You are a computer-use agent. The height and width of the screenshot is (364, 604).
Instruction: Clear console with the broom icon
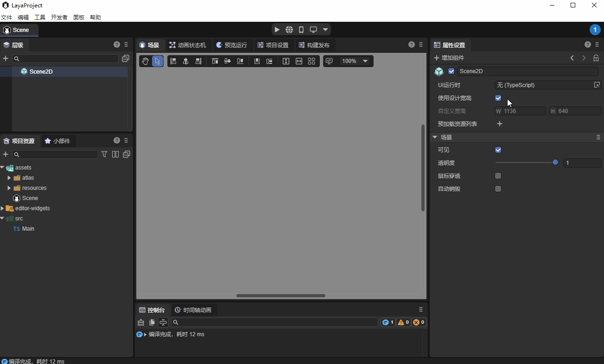pos(141,322)
